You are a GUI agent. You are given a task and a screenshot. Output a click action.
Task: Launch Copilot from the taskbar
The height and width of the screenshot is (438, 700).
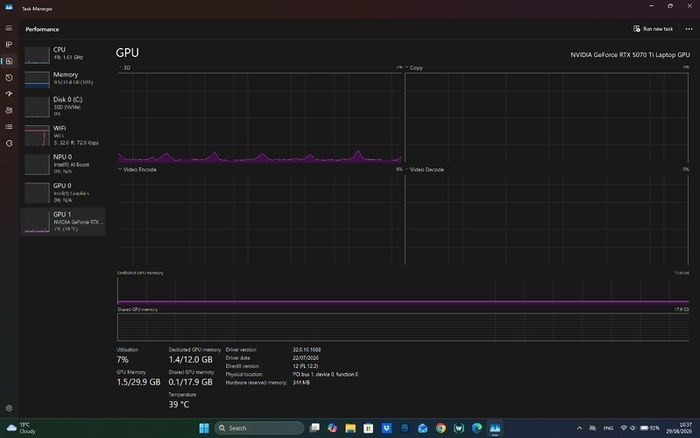332,428
